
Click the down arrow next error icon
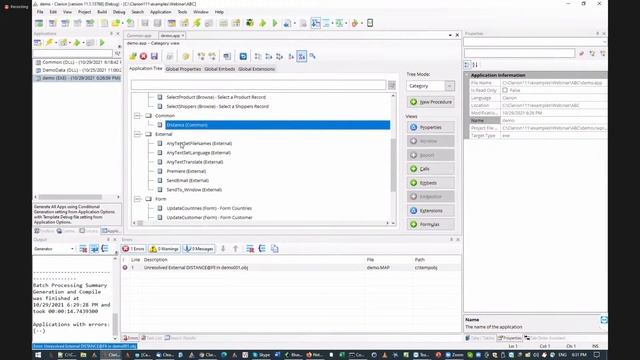pyautogui.click(x=223, y=249)
